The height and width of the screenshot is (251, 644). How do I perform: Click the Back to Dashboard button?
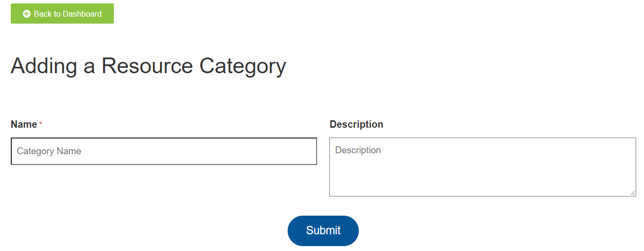point(62,14)
